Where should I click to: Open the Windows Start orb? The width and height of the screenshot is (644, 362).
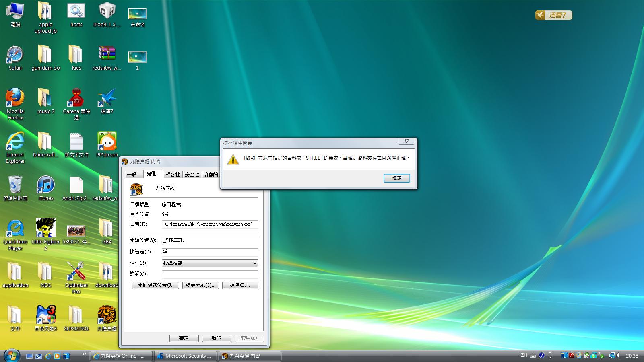coord(11,355)
